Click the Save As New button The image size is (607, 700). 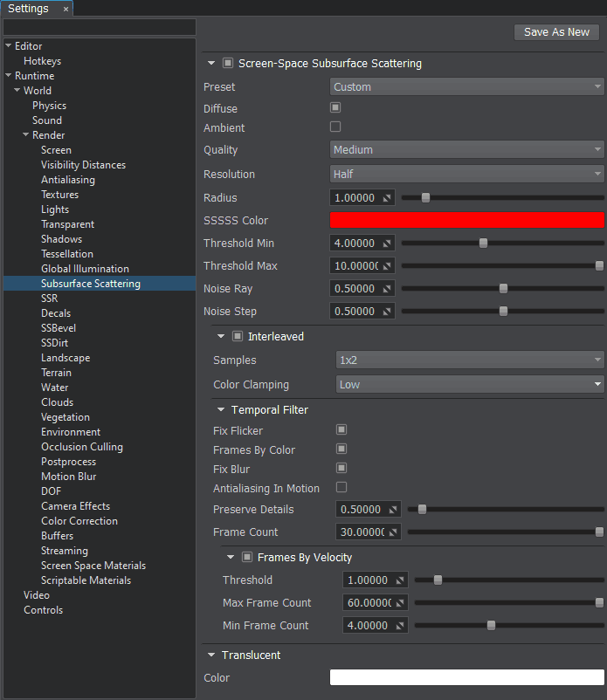[556, 32]
